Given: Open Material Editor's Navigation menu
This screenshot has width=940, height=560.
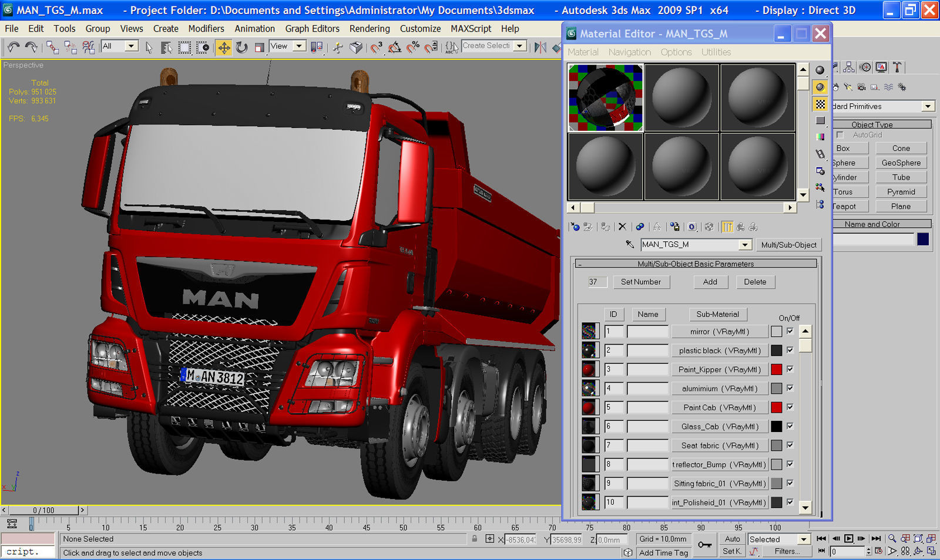Looking at the screenshot, I should pyautogui.click(x=630, y=52).
